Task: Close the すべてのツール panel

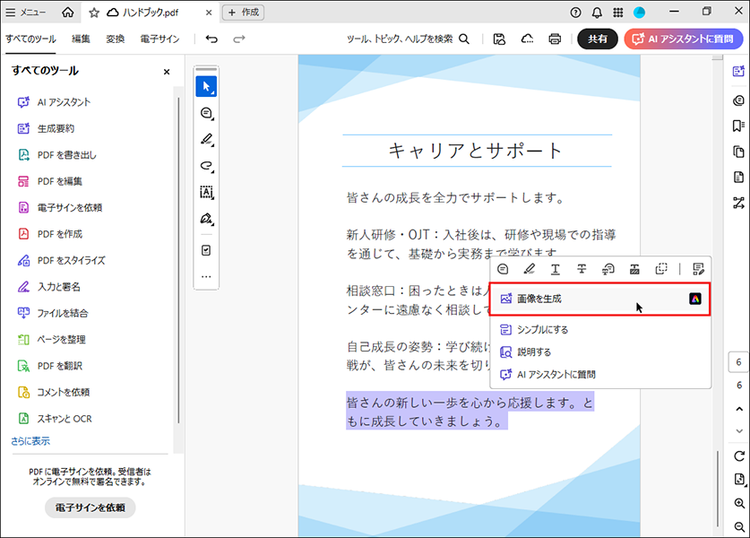Action: coord(167,72)
